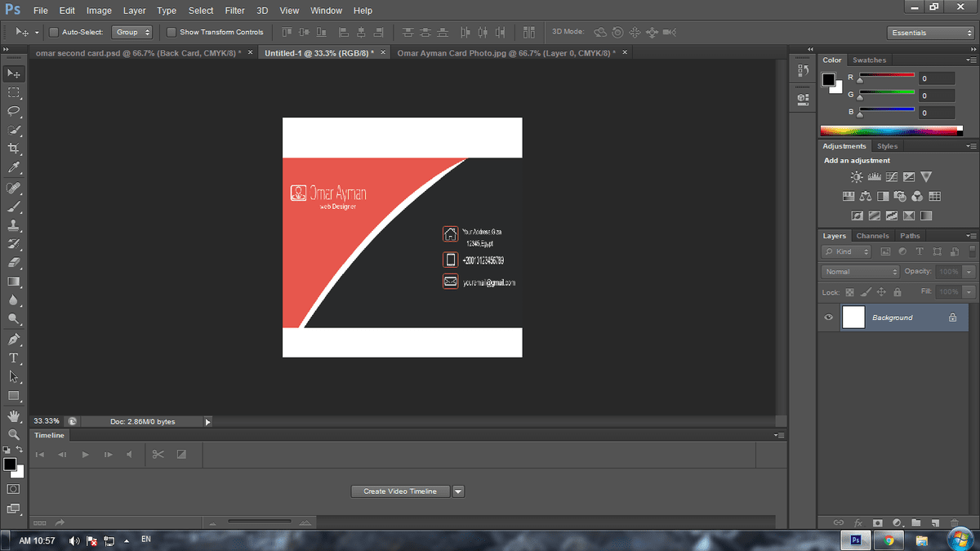Switch to the Channels tab
980x551 pixels.
coord(872,236)
